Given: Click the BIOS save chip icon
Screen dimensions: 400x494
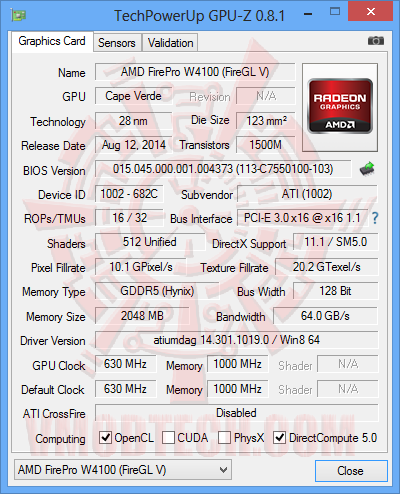Looking at the screenshot, I should click(x=367, y=169).
